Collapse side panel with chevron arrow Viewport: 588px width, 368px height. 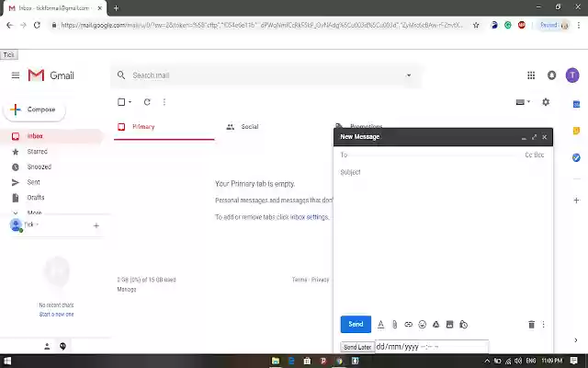[576, 340]
